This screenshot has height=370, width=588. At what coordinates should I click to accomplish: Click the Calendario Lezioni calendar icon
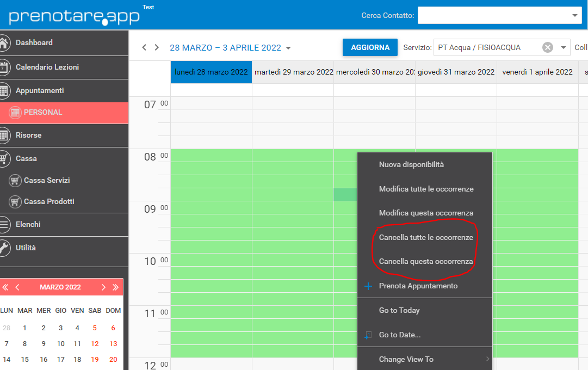point(4,67)
